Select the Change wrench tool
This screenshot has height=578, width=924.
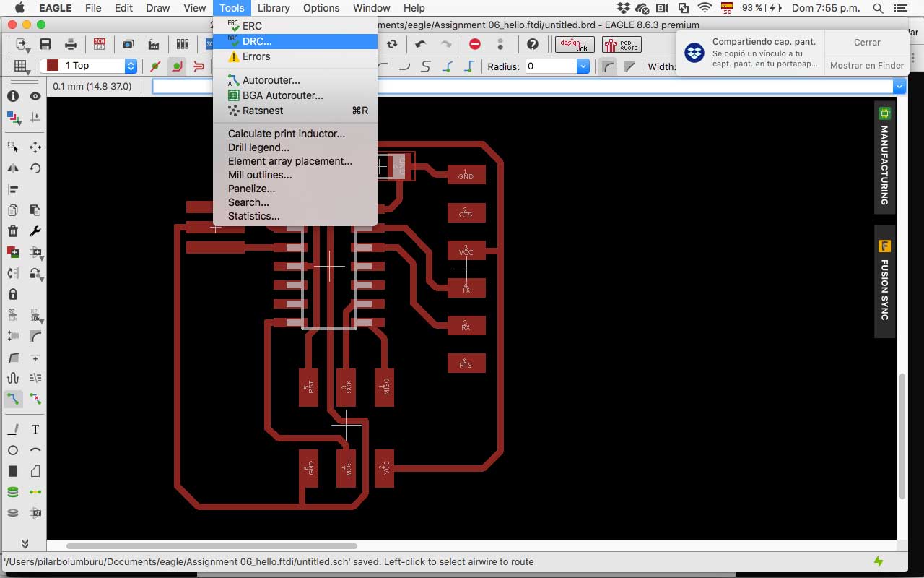click(35, 231)
